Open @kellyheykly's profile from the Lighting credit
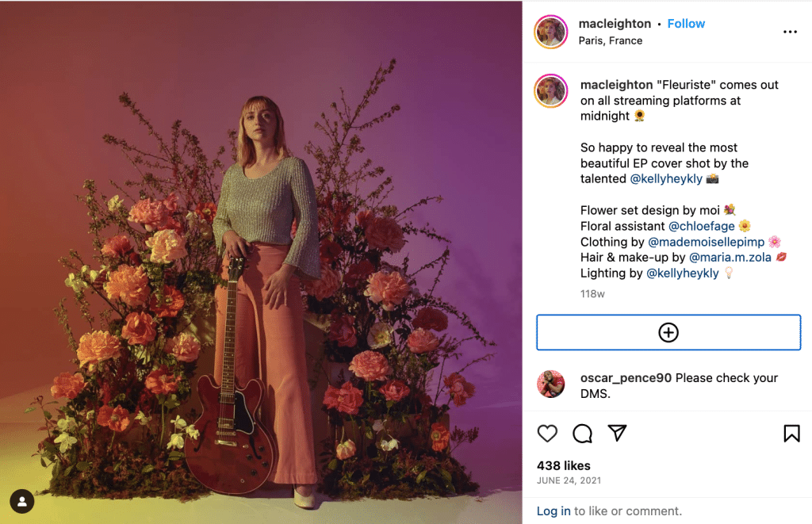This screenshot has height=524, width=812. click(682, 273)
